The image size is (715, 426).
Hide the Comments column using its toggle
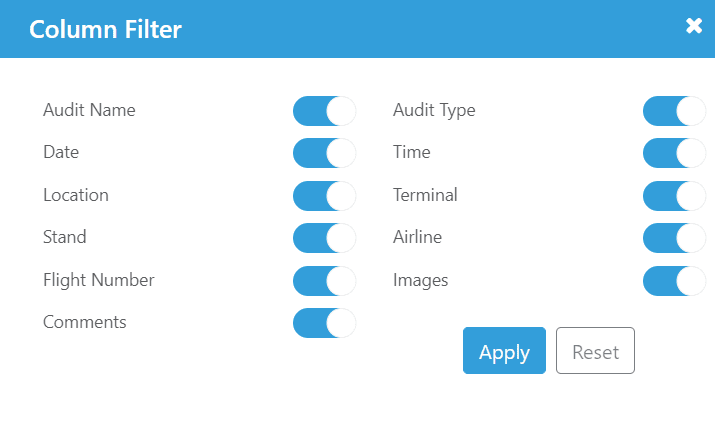[x=324, y=323]
